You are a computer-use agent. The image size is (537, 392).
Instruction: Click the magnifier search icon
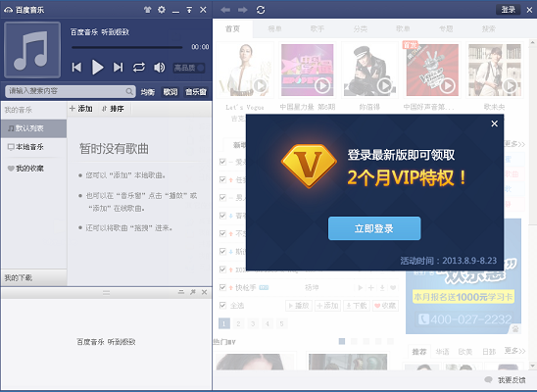[x=129, y=91]
